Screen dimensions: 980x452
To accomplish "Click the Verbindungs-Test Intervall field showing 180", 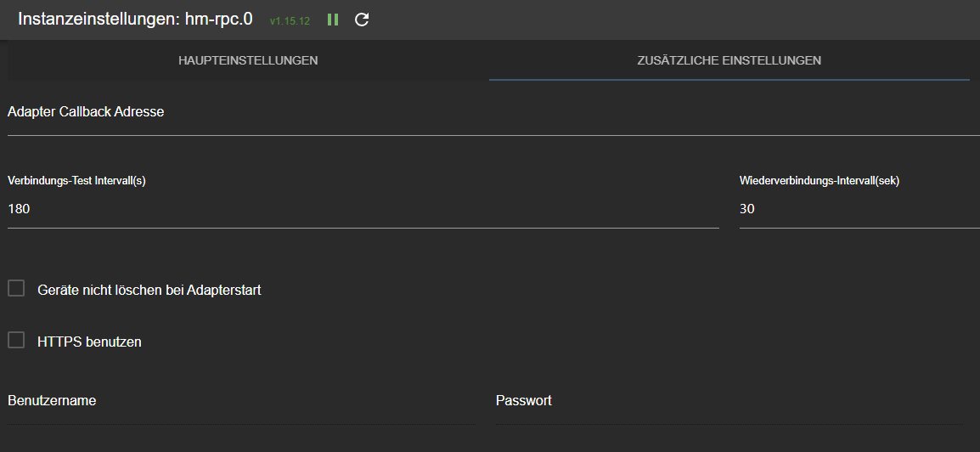I will [x=363, y=210].
